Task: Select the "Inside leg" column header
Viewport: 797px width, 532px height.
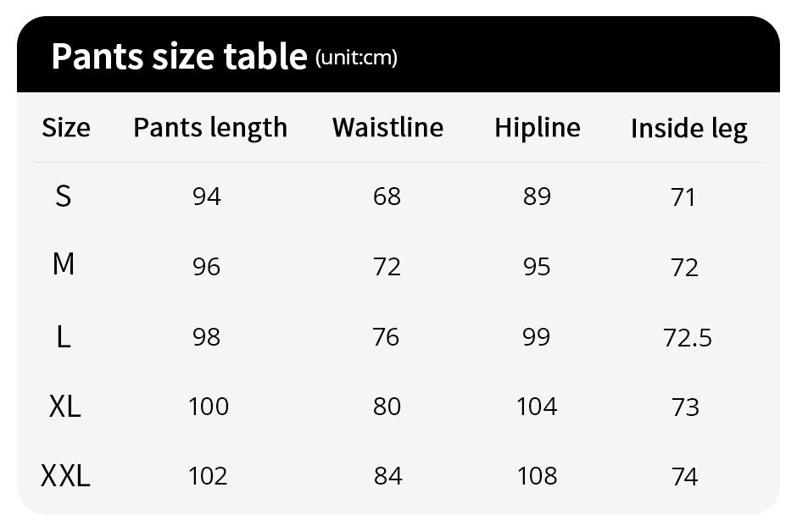Action: coord(688,129)
